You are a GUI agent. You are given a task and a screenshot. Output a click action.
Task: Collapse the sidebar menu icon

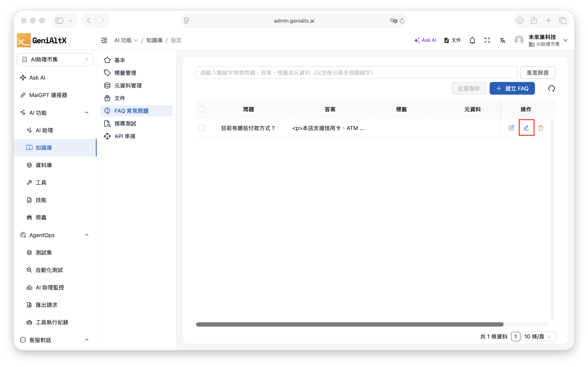(104, 40)
